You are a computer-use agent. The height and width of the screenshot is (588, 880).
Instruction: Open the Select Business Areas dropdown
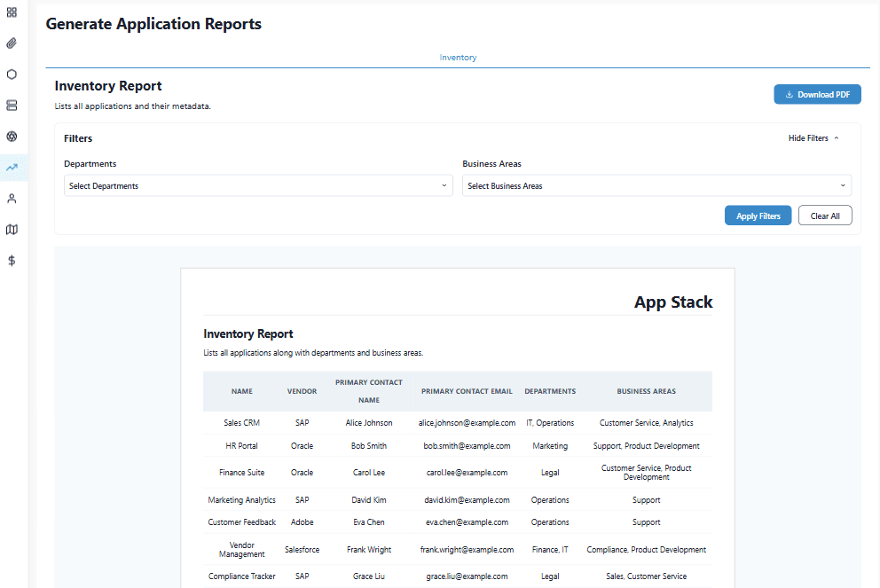click(x=656, y=185)
